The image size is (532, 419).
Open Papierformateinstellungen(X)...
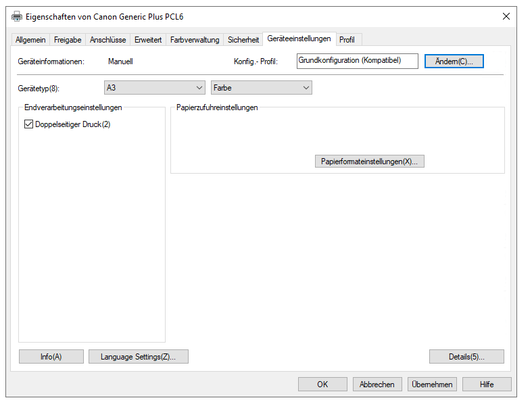(x=370, y=162)
